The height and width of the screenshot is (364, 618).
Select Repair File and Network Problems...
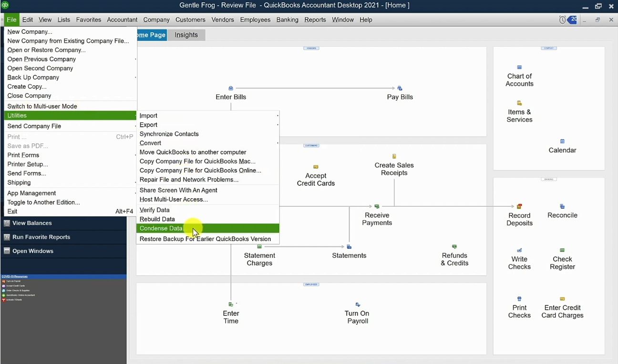(x=208, y=180)
